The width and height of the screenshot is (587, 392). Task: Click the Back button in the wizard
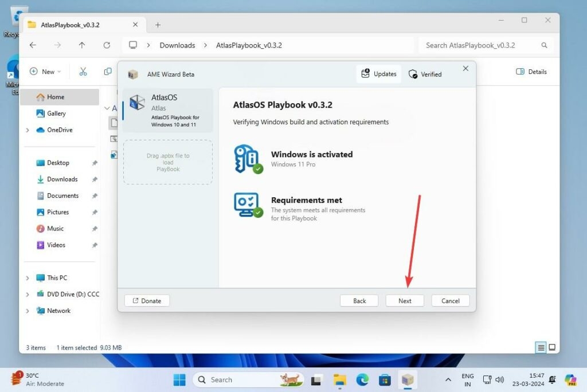coord(359,301)
